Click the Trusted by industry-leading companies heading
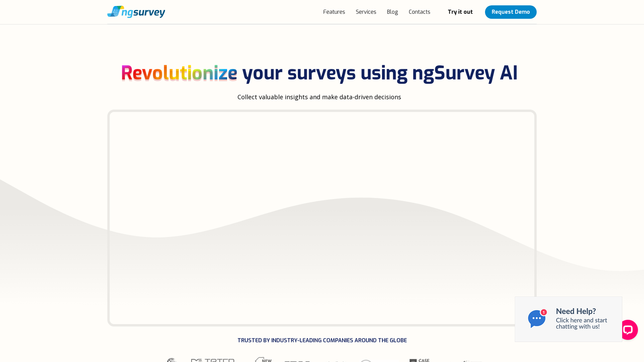The image size is (644, 362). click(x=322, y=340)
